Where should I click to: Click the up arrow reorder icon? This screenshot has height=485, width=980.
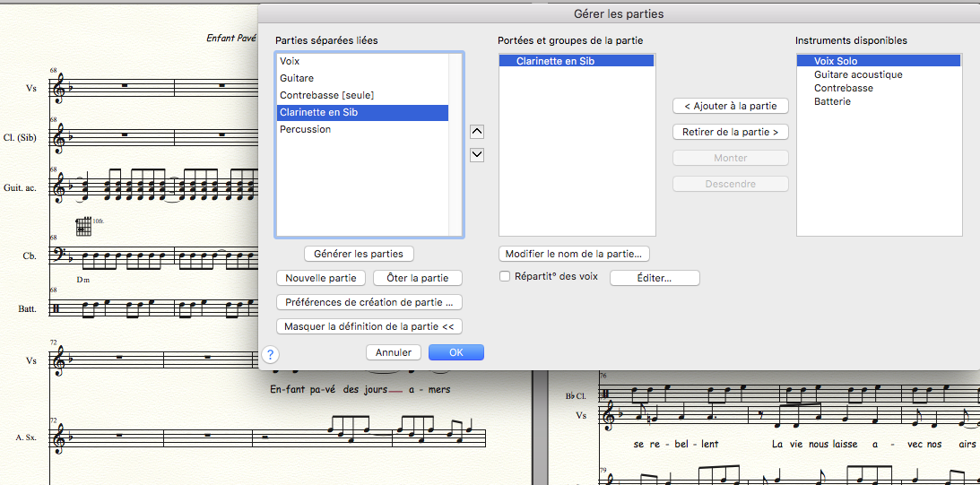[x=477, y=132]
